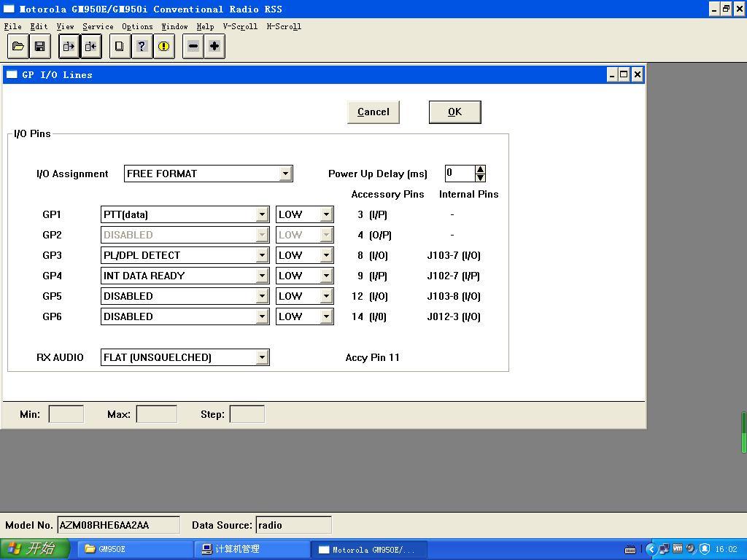Open the Service menu
The width and height of the screenshot is (747, 560).
point(98,27)
